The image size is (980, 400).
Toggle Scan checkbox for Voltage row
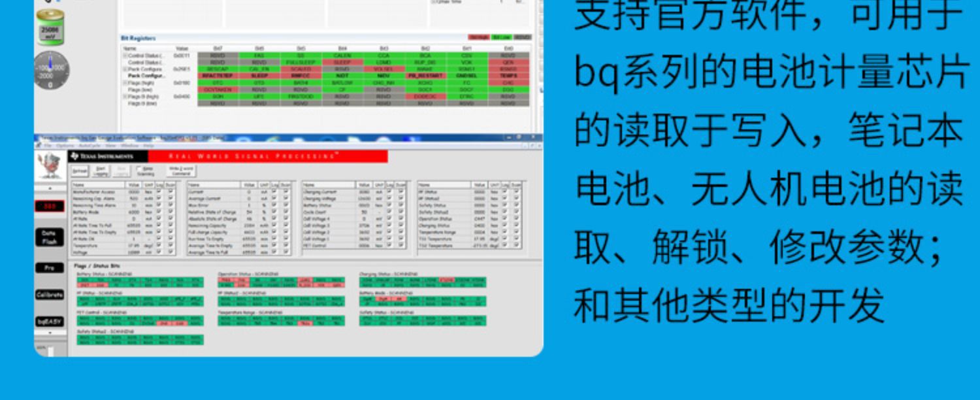click(x=171, y=252)
